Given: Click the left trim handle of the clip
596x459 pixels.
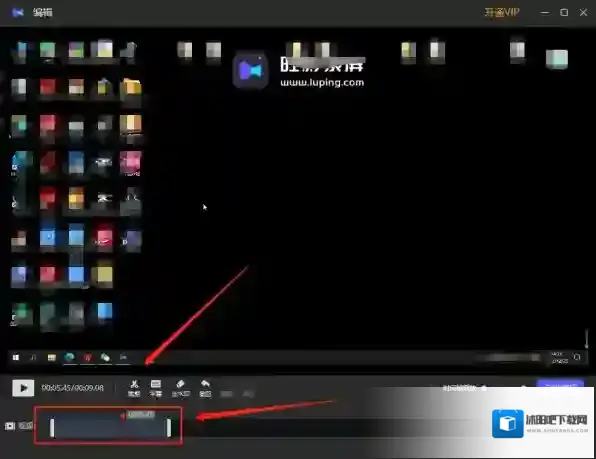Looking at the screenshot, I should click(x=52, y=428).
